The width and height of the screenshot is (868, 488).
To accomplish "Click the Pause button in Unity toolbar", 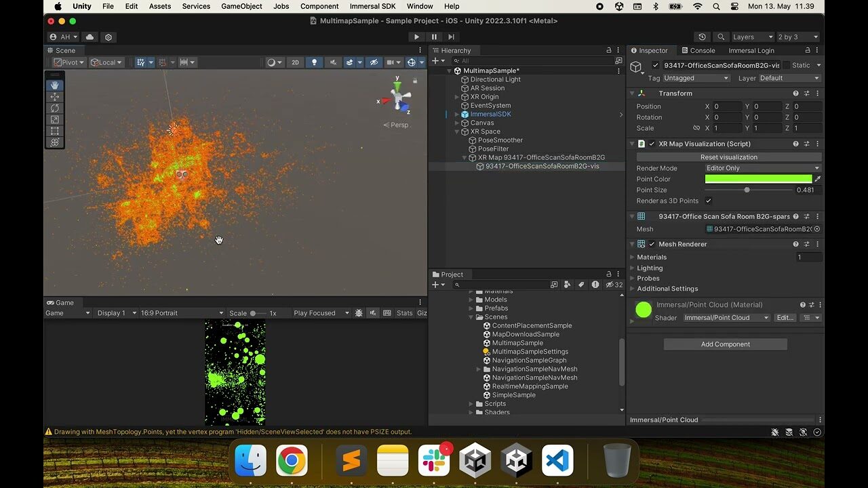I will point(434,37).
